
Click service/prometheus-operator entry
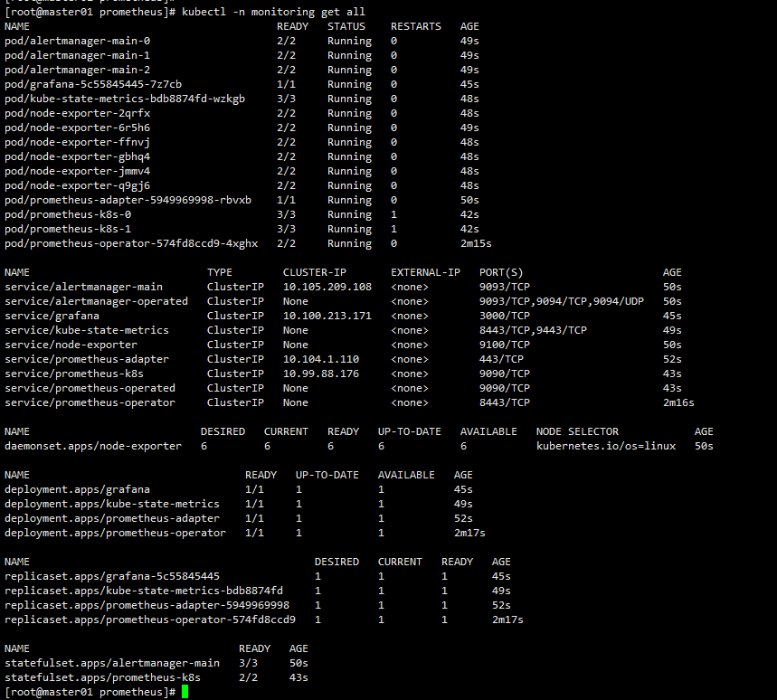90,402
